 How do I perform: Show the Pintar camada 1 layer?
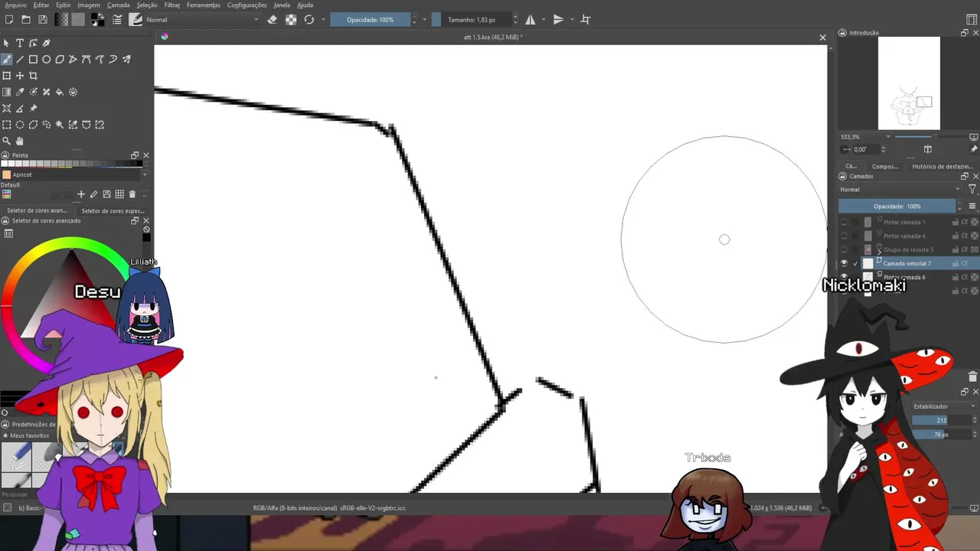click(844, 222)
